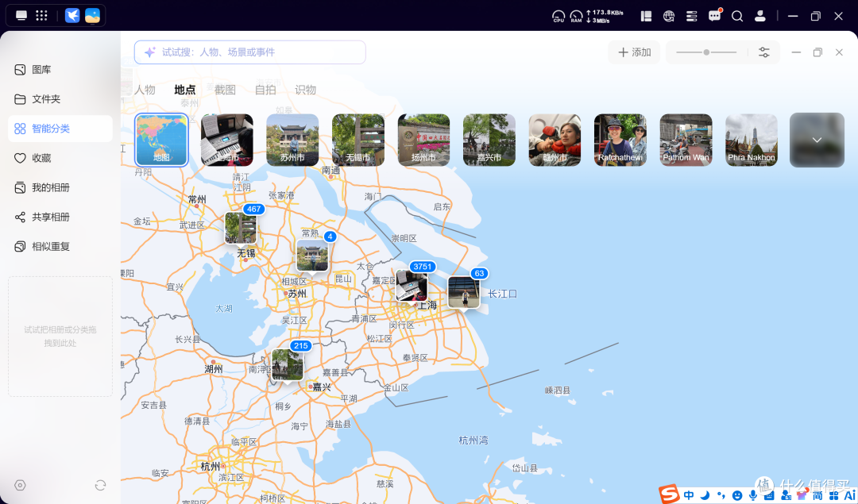This screenshot has width=858, height=504.
Task: Open settings gear at sidebar bottom
Action: (20, 485)
